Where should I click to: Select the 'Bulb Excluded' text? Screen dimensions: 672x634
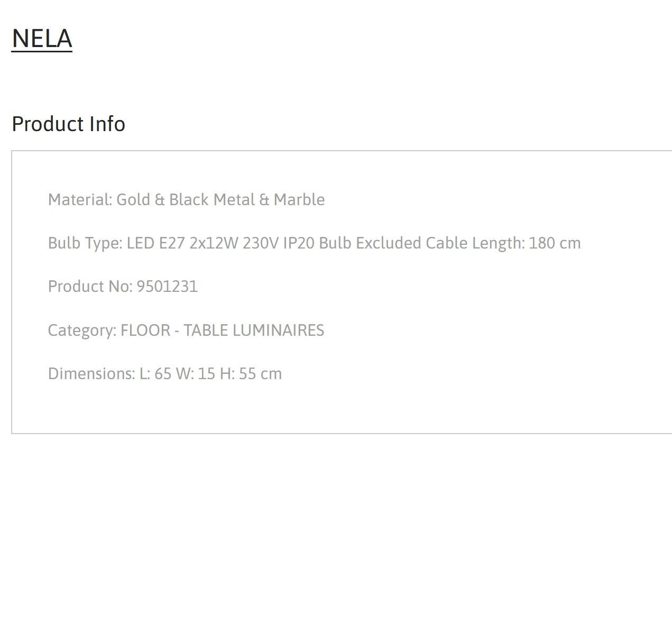click(370, 243)
